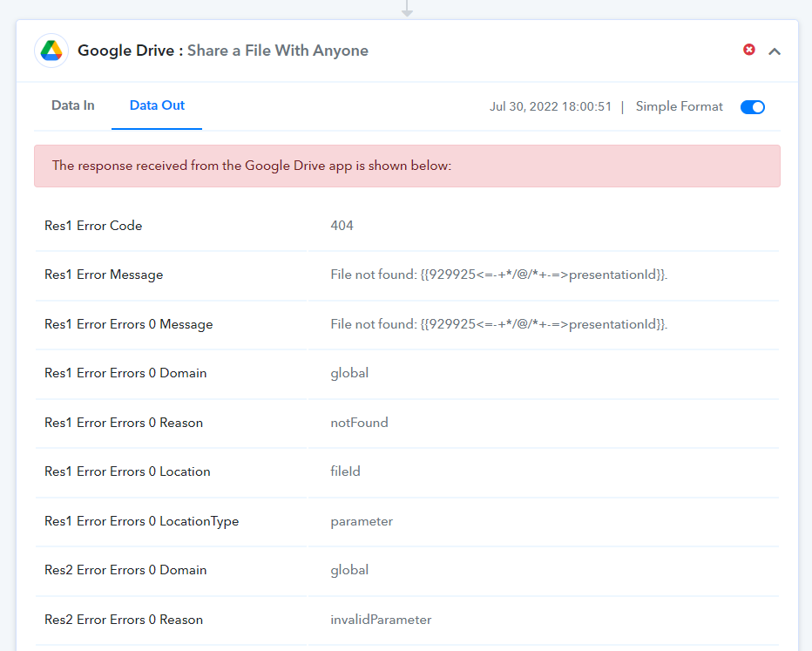Viewport: 812px width, 651px height.
Task: Click the global value for Res2 Domain
Action: 349,570
